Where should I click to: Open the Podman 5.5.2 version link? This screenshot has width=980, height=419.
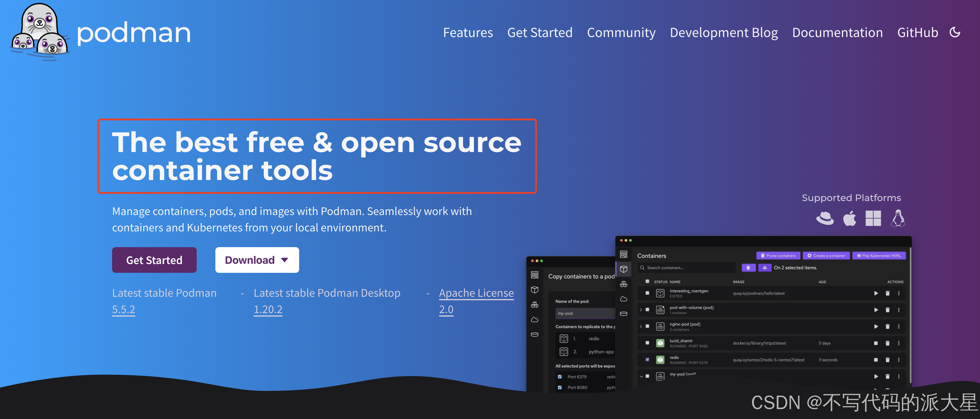pos(123,310)
